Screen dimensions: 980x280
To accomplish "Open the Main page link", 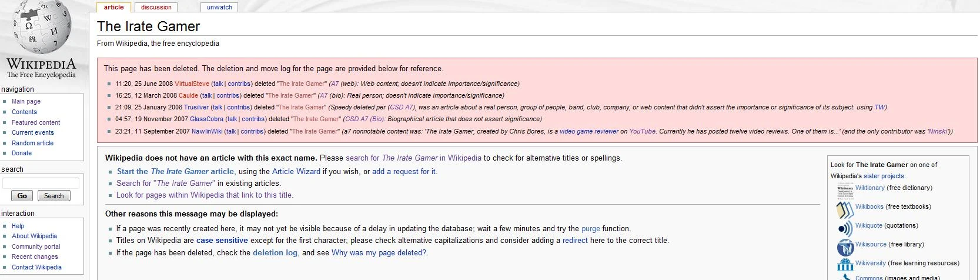I will click(x=26, y=102).
